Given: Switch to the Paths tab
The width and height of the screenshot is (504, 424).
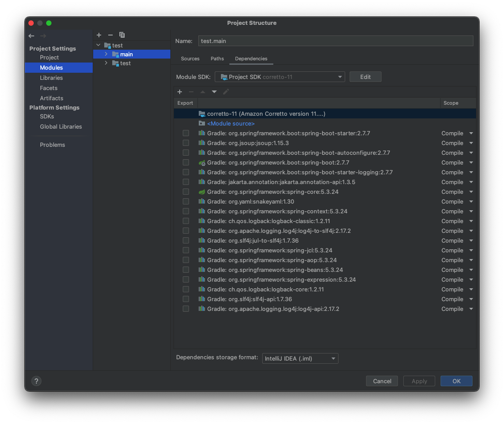Looking at the screenshot, I should point(217,59).
